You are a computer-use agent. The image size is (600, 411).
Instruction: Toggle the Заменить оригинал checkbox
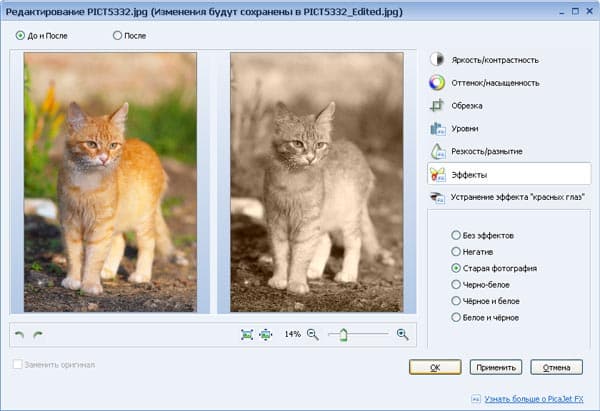pos(18,364)
